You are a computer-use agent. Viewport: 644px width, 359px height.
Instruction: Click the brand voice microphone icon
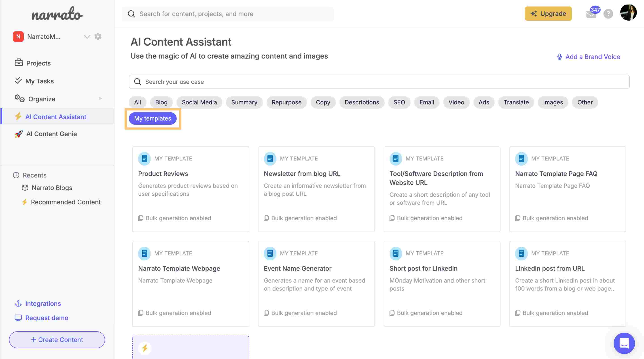point(559,57)
